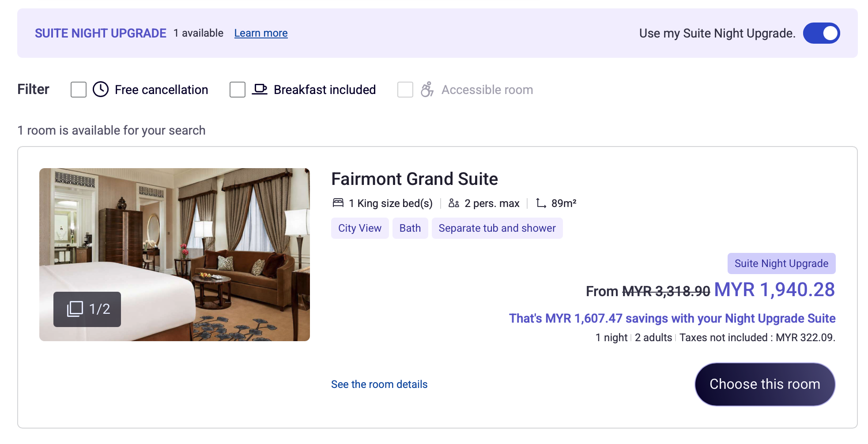Click the room size measurement icon
Image resolution: width=868 pixels, height=444 pixels.
[x=541, y=203]
